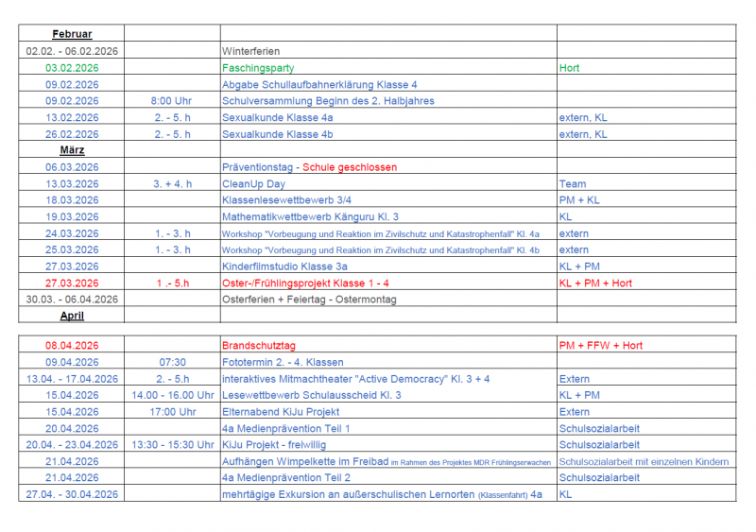Screen dimensions: 756x532
Task: Click the underlined April month heading
Action: point(72,316)
